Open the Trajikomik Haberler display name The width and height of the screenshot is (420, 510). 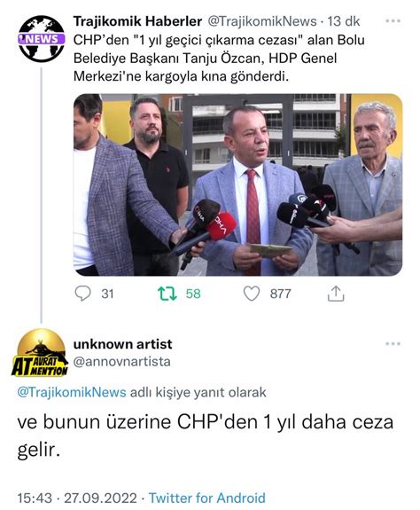(137, 21)
